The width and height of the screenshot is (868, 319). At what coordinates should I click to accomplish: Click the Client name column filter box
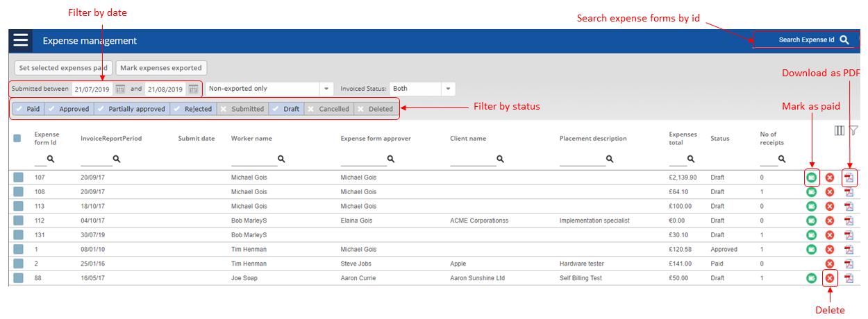point(474,160)
